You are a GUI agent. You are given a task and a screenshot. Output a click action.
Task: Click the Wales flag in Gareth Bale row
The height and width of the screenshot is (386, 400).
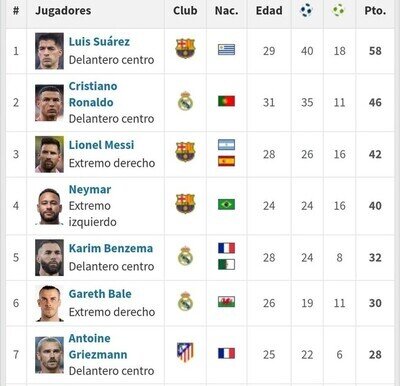point(226,302)
